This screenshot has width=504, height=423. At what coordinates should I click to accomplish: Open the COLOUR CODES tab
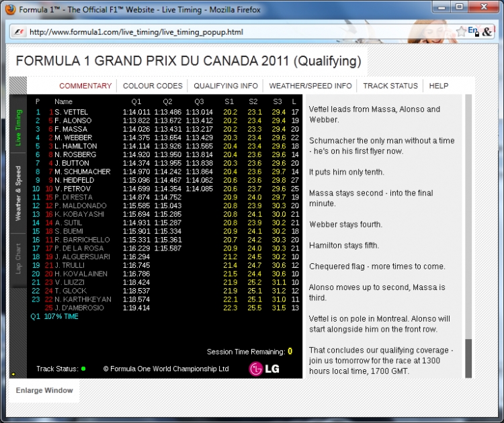tap(153, 86)
